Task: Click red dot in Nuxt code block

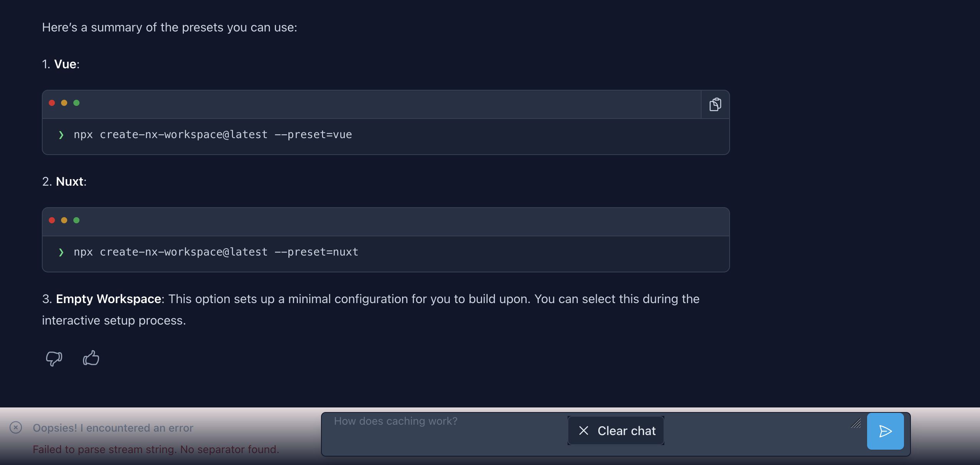Action: click(52, 220)
